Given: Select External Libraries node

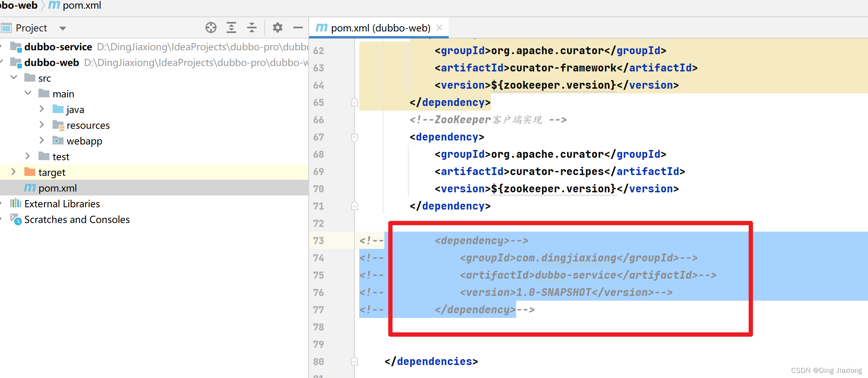Looking at the screenshot, I should point(62,204).
